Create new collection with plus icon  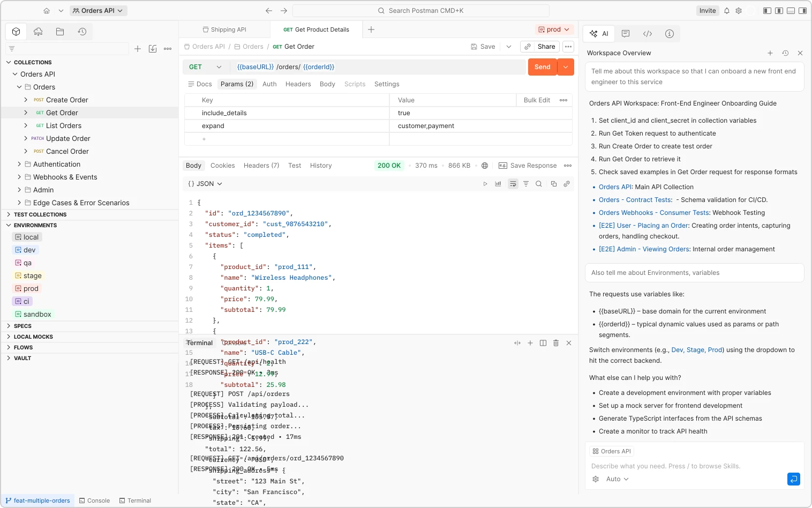[x=138, y=49]
